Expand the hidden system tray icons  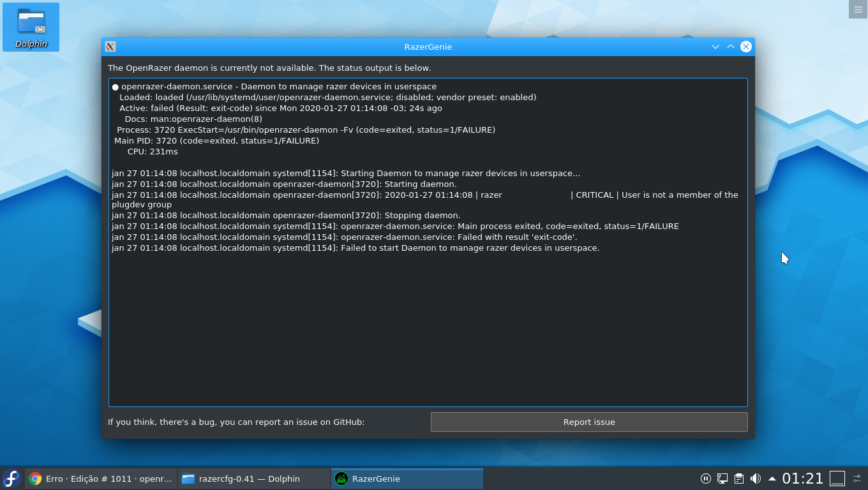772,479
